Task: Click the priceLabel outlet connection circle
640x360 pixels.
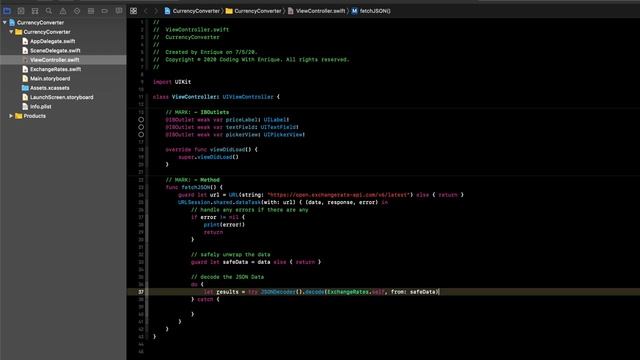Action: [x=141, y=120]
